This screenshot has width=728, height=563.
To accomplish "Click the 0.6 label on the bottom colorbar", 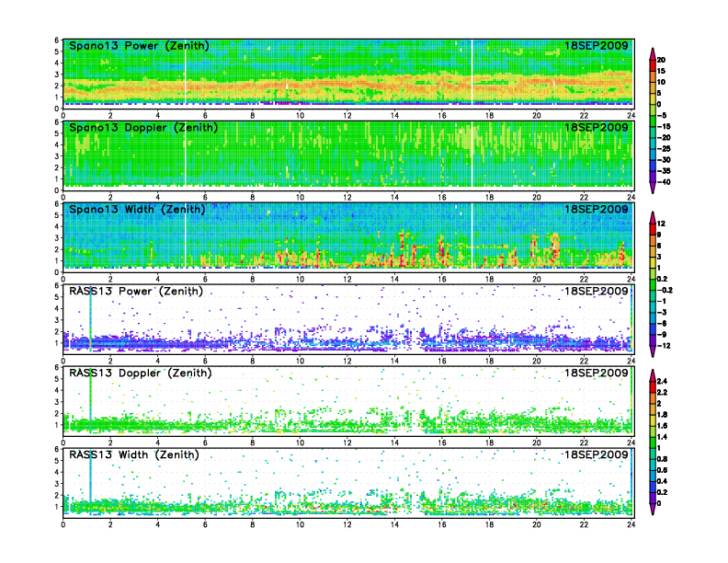I will click(662, 470).
